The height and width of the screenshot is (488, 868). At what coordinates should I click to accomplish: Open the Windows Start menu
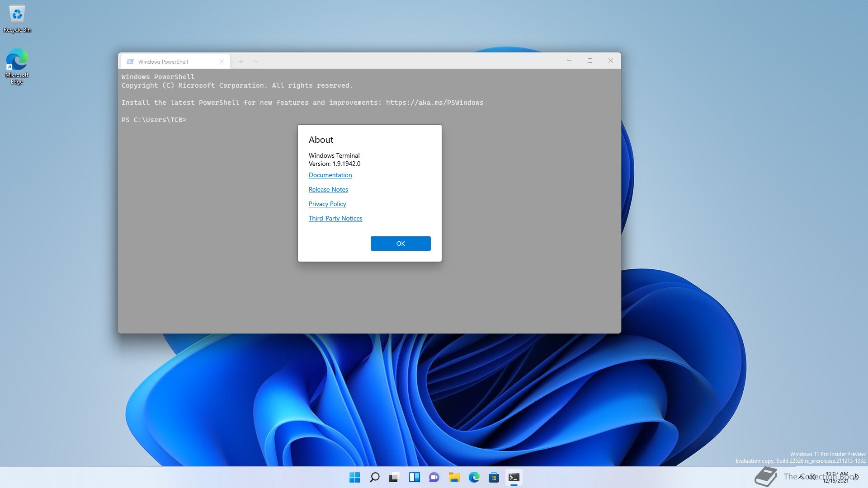pos(355,477)
